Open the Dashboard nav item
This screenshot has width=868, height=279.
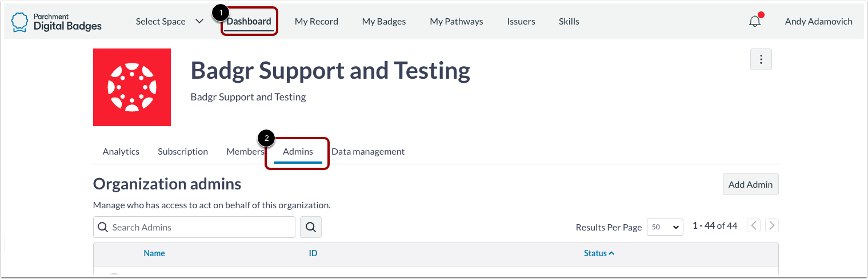coord(249,22)
